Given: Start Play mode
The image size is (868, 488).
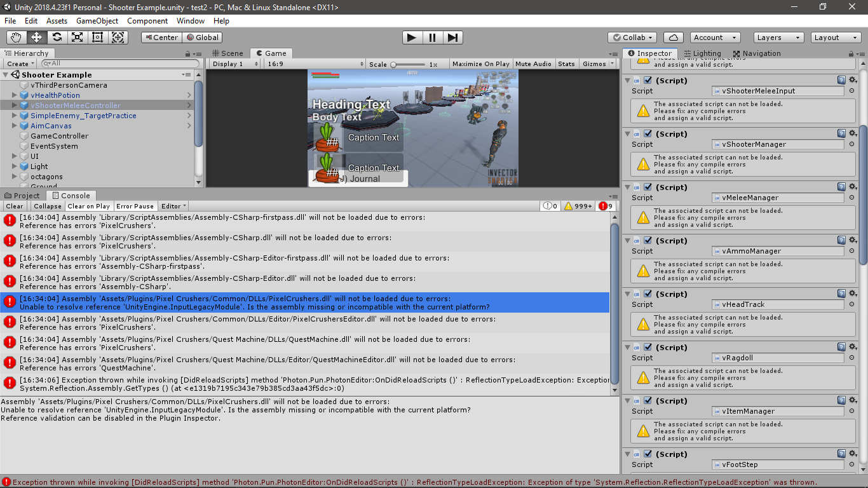Looking at the screenshot, I should (412, 37).
